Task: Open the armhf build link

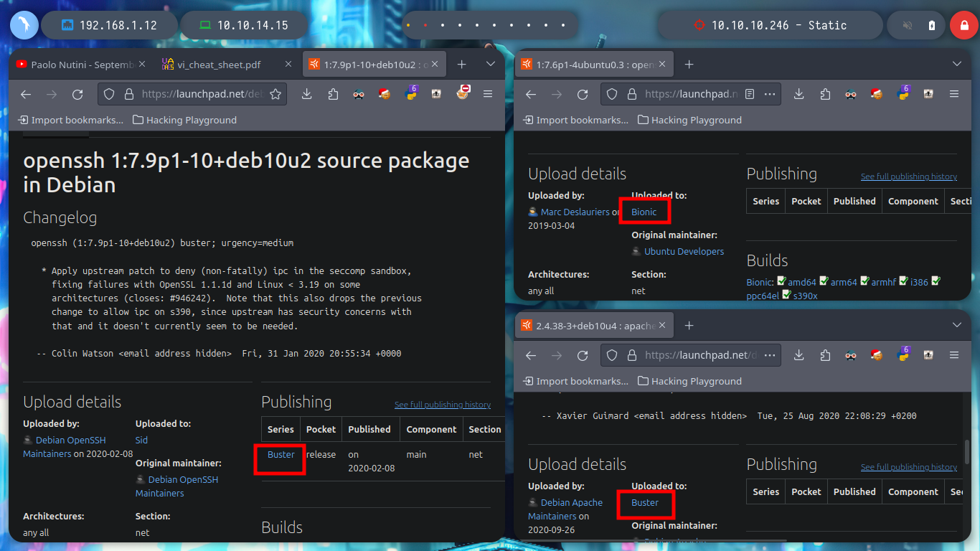Action: [884, 282]
